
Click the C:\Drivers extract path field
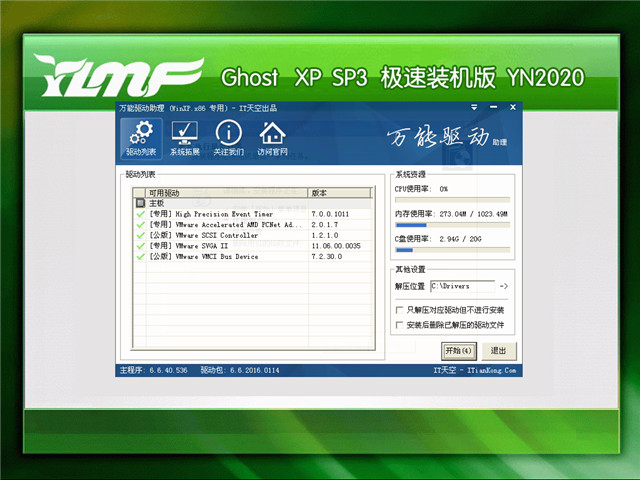tap(462, 287)
